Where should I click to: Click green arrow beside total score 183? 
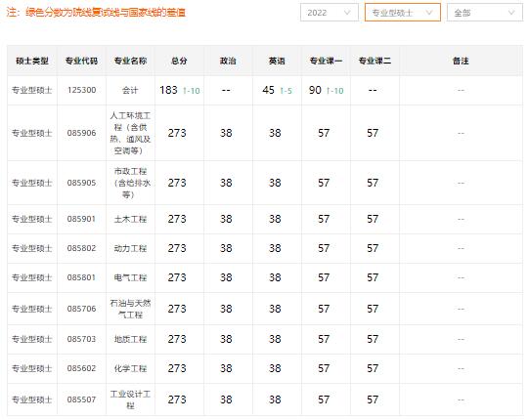click(x=185, y=91)
